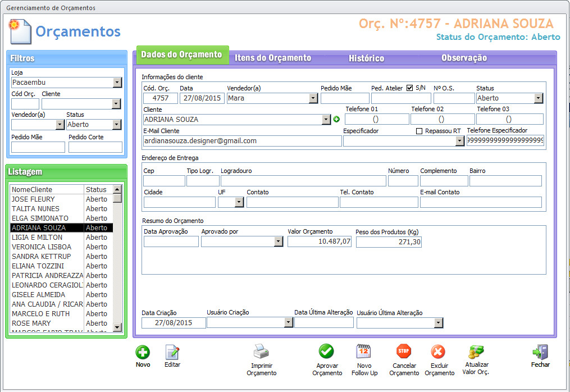Select ELIANA TOZZINI in the list
Screen dimensions: 570x392
point(61,266)
